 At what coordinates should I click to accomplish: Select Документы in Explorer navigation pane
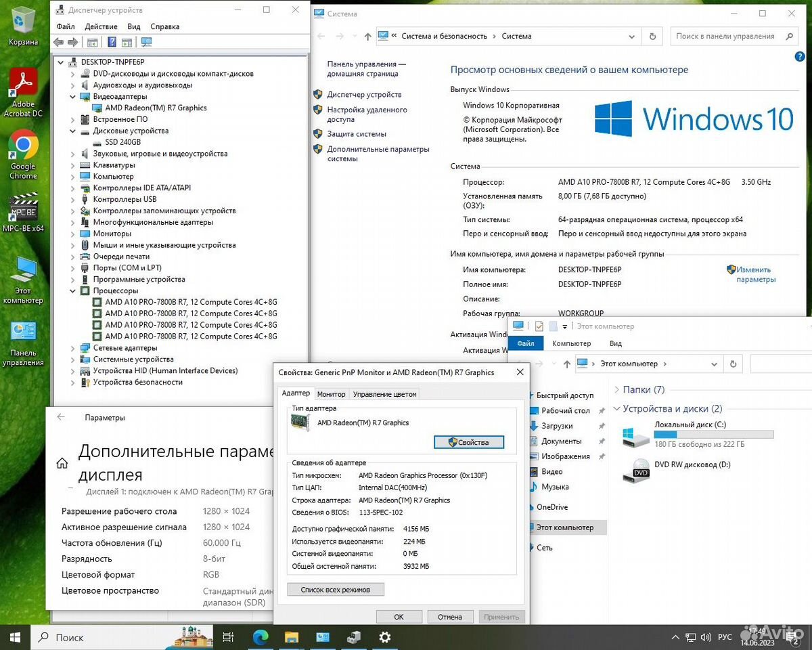(x=561, y=441)
